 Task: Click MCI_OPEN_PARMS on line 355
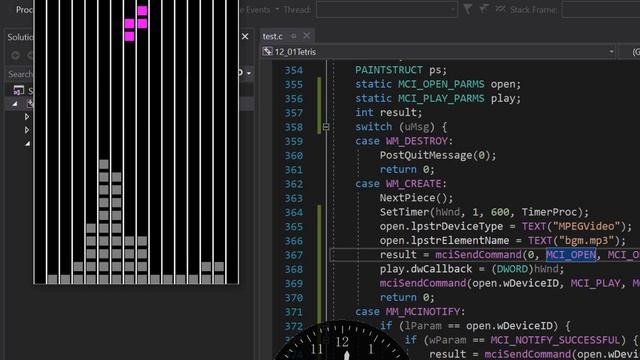pos(441,84)
